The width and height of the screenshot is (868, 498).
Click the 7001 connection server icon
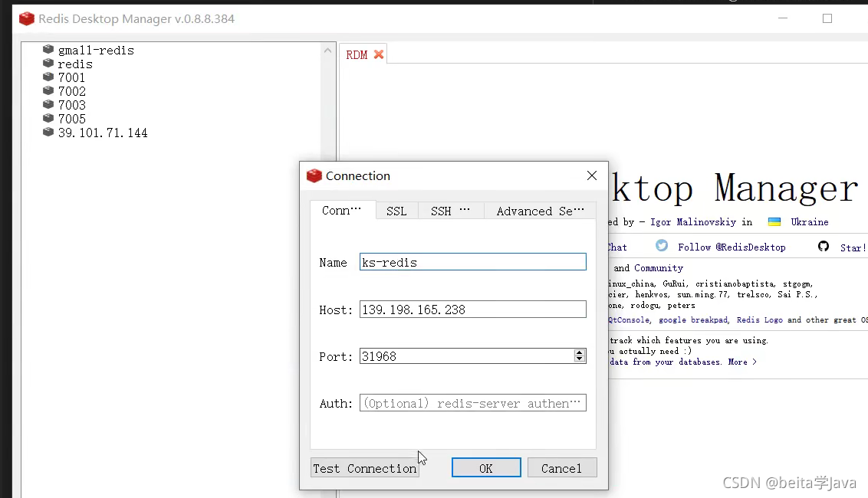pos(48,77)
